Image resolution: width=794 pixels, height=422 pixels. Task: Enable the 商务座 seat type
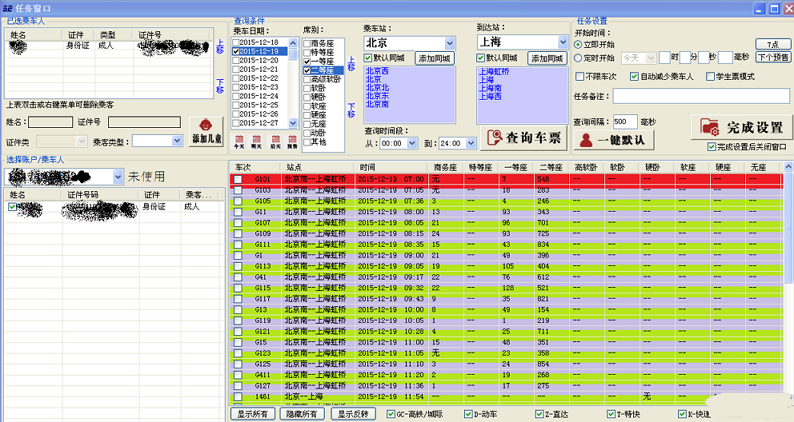click(x=307, y=44)
